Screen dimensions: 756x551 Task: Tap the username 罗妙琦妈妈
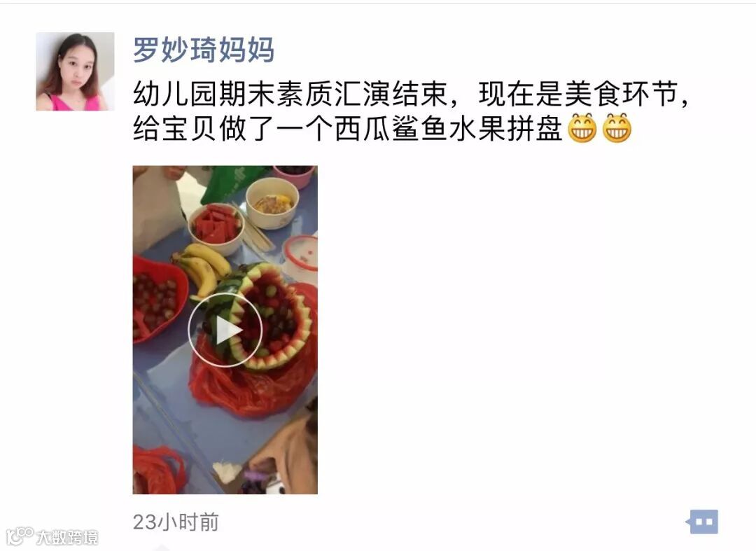[204, 50]
